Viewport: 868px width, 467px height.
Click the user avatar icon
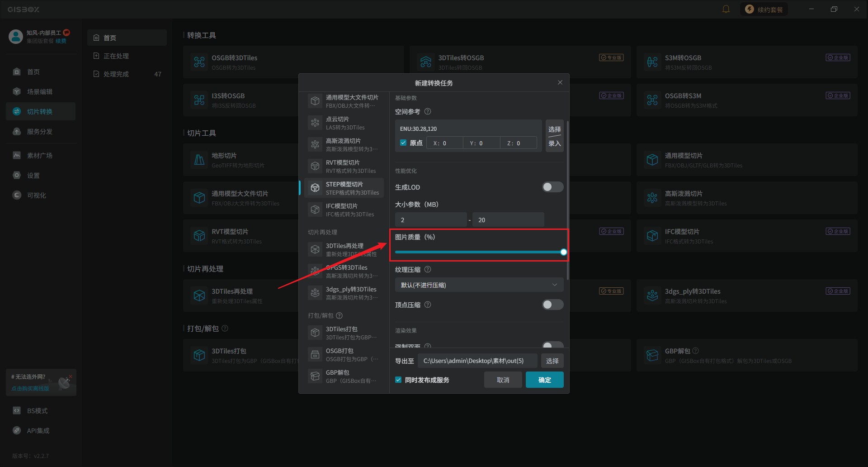[x=16, y=36]
